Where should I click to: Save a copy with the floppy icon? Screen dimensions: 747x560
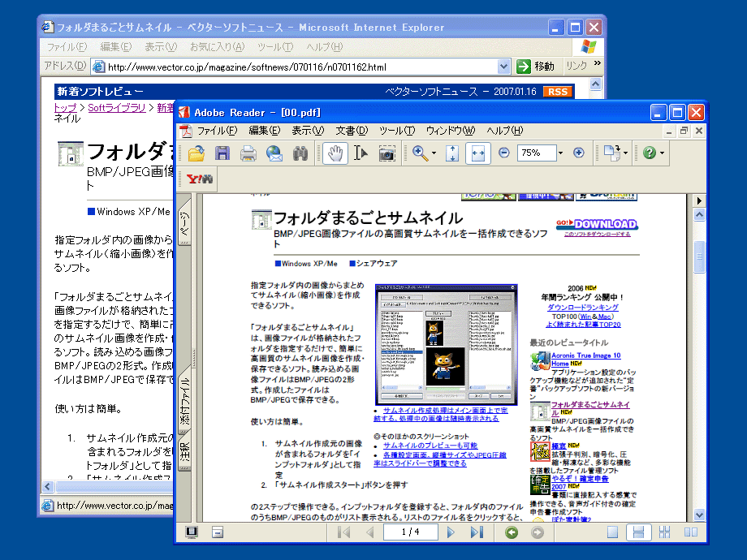coord(222,153)
